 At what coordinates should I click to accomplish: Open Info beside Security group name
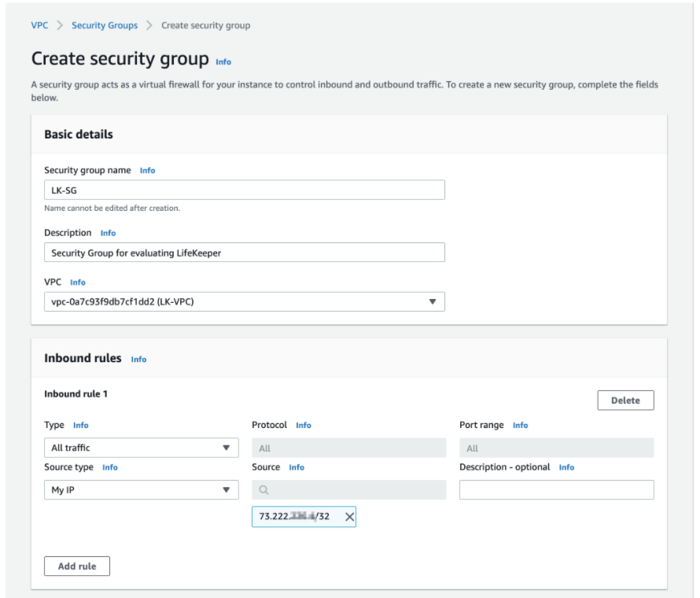(x=147, y=170)
